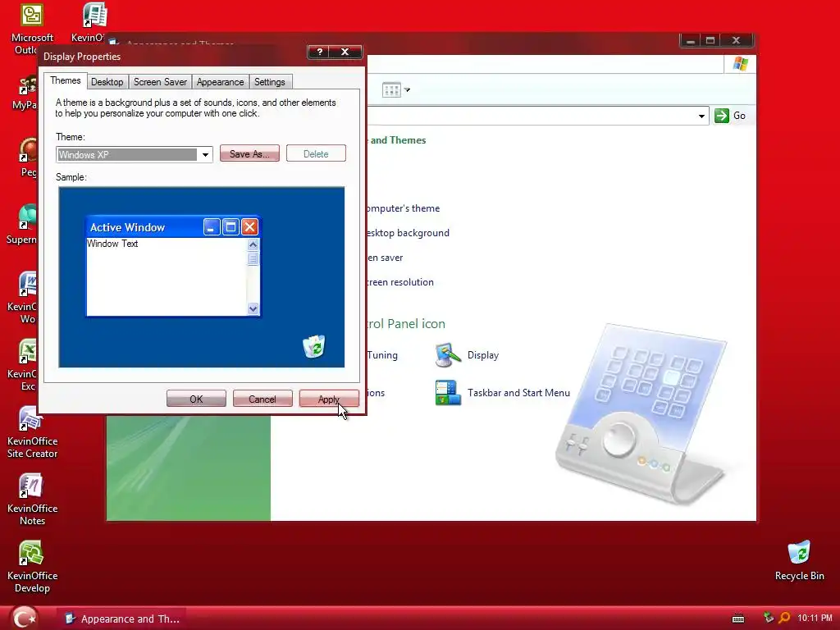Click close button in sample Active Window
This screenshot has height=630, width=840.
click(249, 227)
